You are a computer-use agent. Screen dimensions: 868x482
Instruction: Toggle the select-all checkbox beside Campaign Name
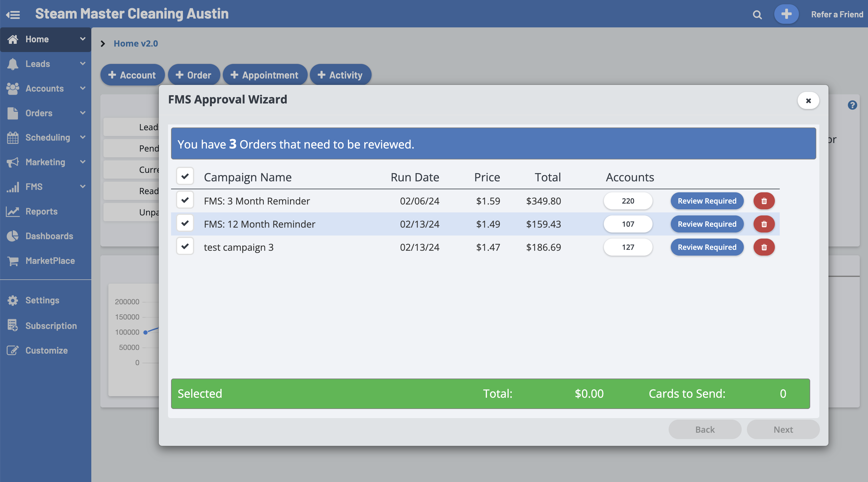[185, 176]
